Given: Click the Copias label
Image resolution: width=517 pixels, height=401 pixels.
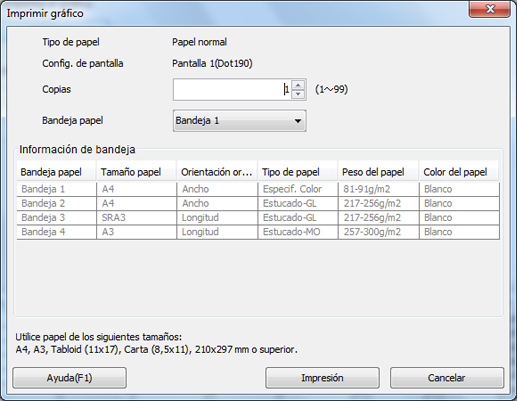Looking at the screenshot, I should coord(56,89).
